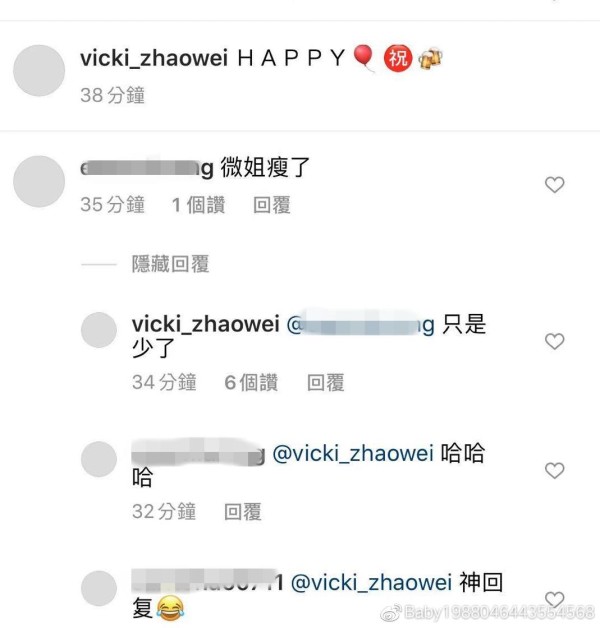Open the avatar beside the 神回复 comment
The image size is (600, 628).
click(x=99, y=588)
